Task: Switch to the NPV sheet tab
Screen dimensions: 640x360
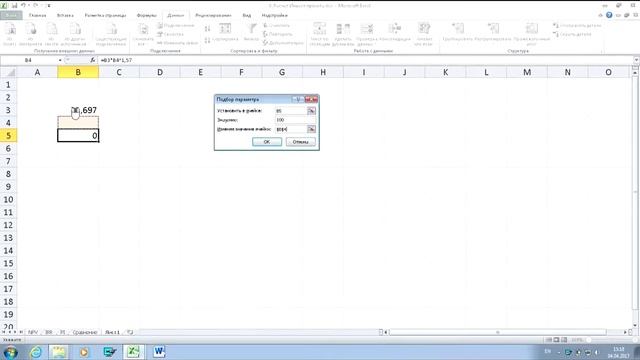Action: pyautogui.click(x=33, y=332)
